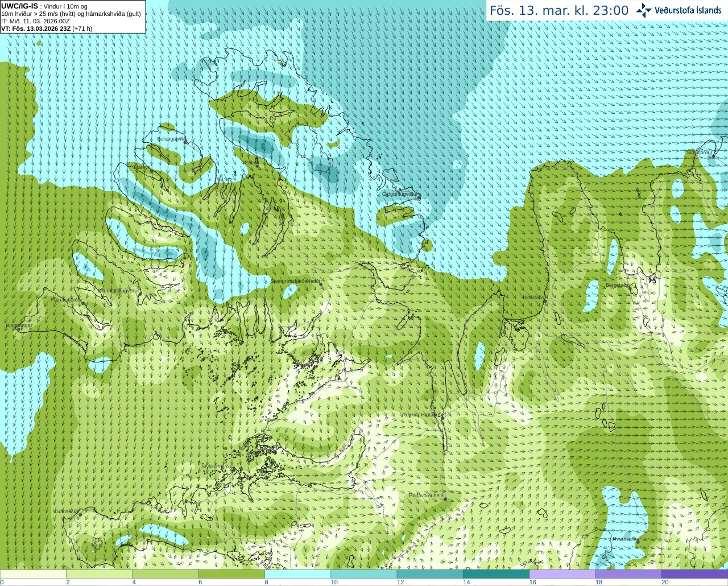This screenshot has height=586, width=728.
Task: Click the 2–4 m/s light green legend swatch
Action: 99,574
